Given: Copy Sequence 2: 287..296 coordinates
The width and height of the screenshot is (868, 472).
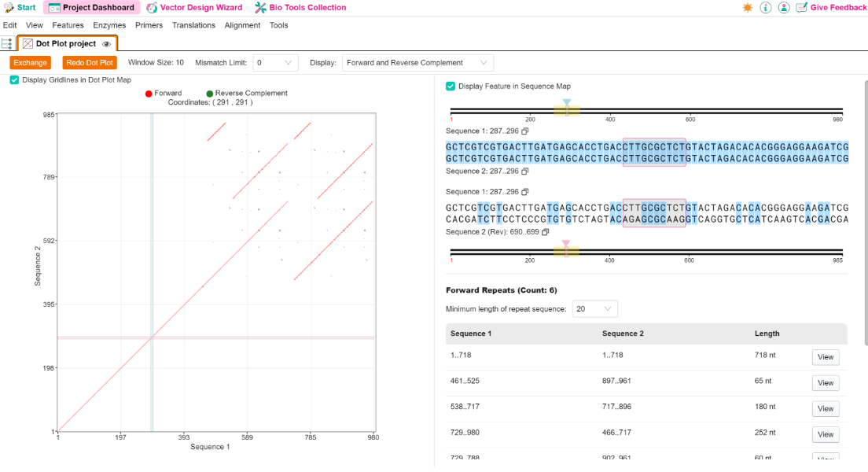Looking at the screenshot, I should pos(524,171).
